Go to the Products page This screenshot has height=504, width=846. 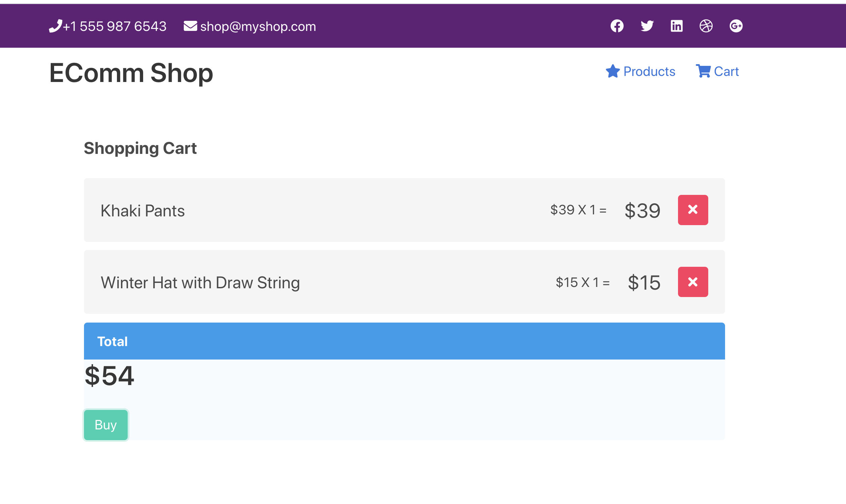pyautogui.click(x=649, y=71)
